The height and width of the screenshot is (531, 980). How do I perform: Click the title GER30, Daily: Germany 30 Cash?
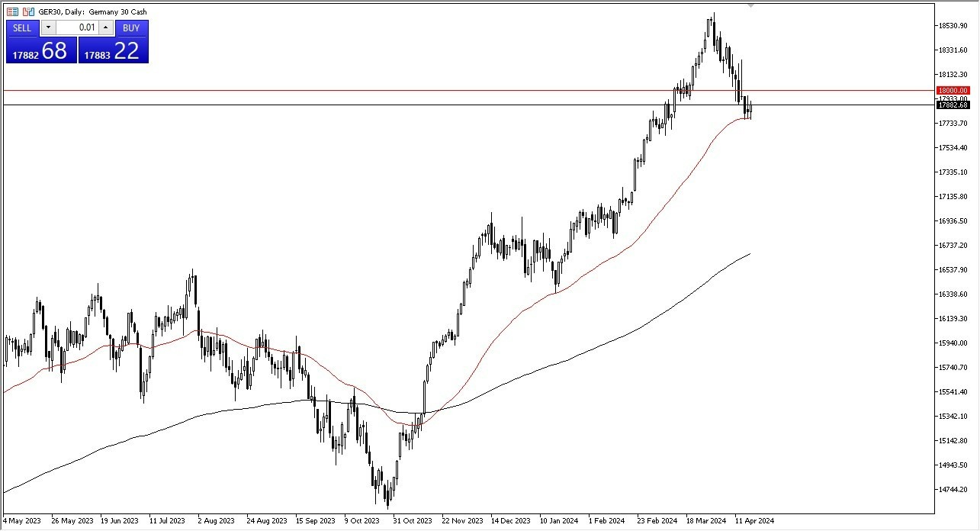click(91, 11)
